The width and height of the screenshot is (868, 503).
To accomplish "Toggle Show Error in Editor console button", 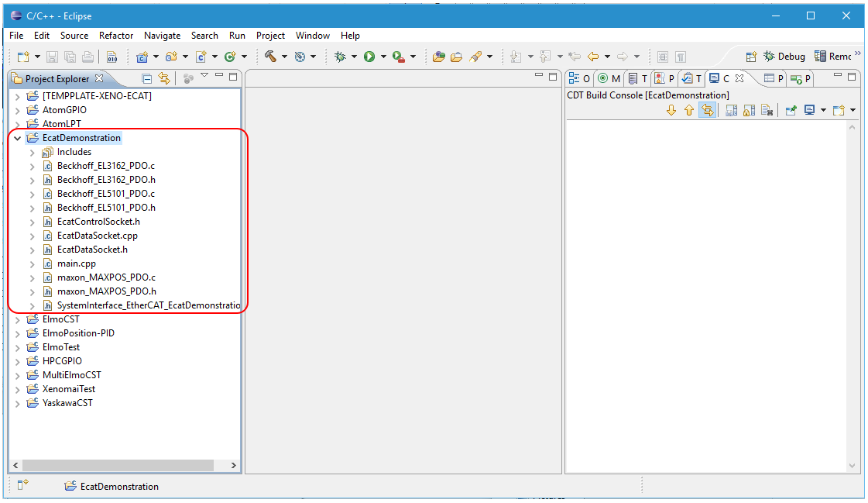I will (708, 110).
